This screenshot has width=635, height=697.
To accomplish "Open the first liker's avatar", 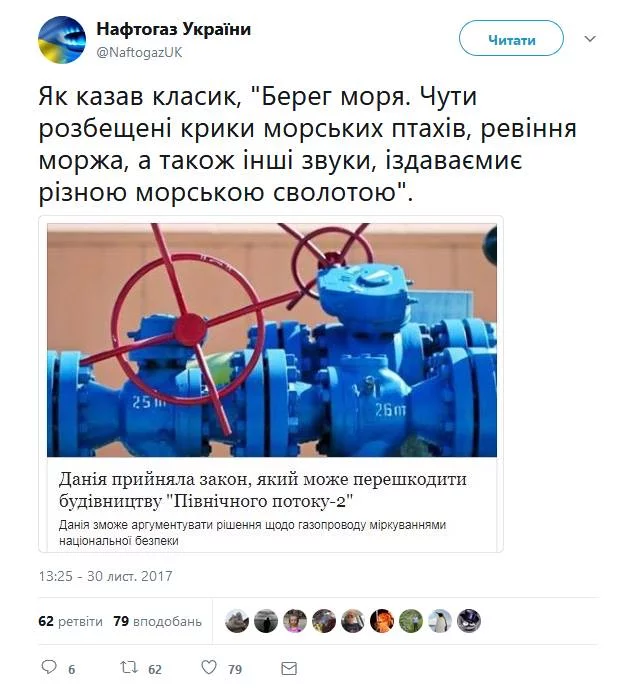I will point(237,621).
